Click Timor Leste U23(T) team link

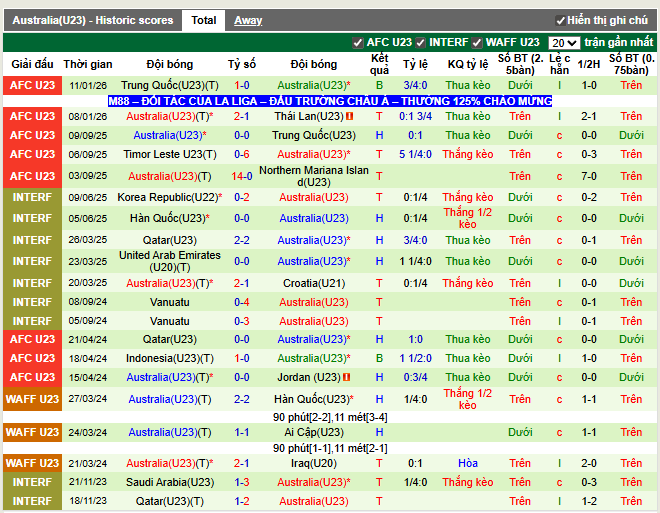170,154
